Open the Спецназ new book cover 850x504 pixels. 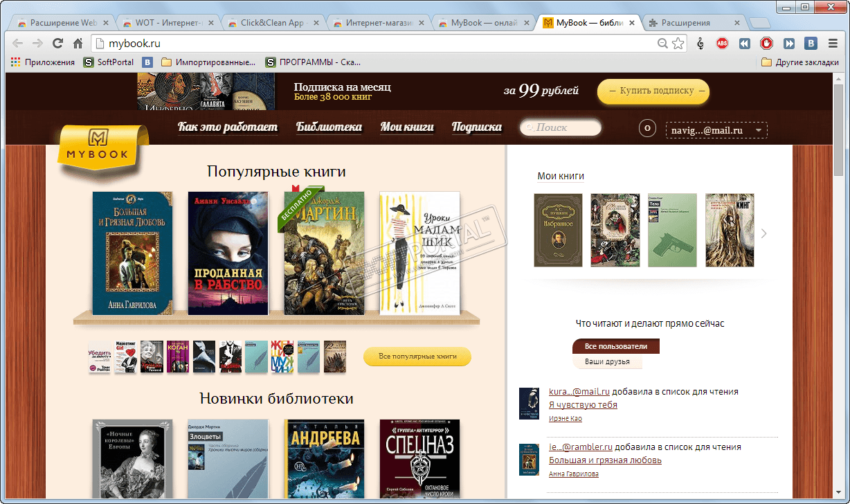coord(420,458)
